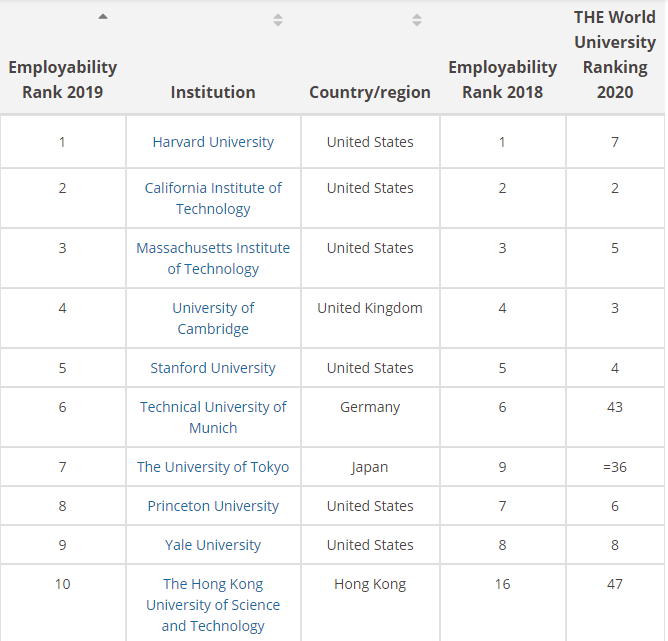Open California Institute of Technology link
This screenshot has width=668, height=641.
tap(213, 198)
